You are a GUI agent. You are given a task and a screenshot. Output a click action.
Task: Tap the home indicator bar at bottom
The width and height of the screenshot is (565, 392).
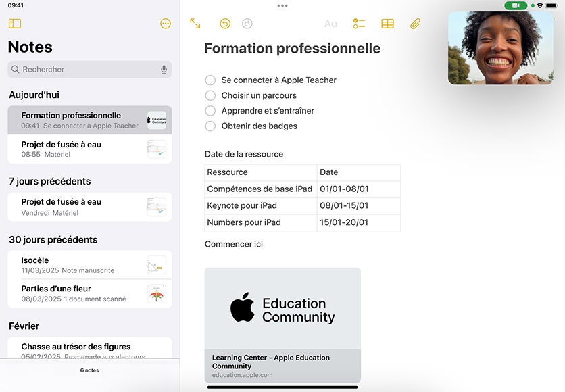tap(282, 387)
